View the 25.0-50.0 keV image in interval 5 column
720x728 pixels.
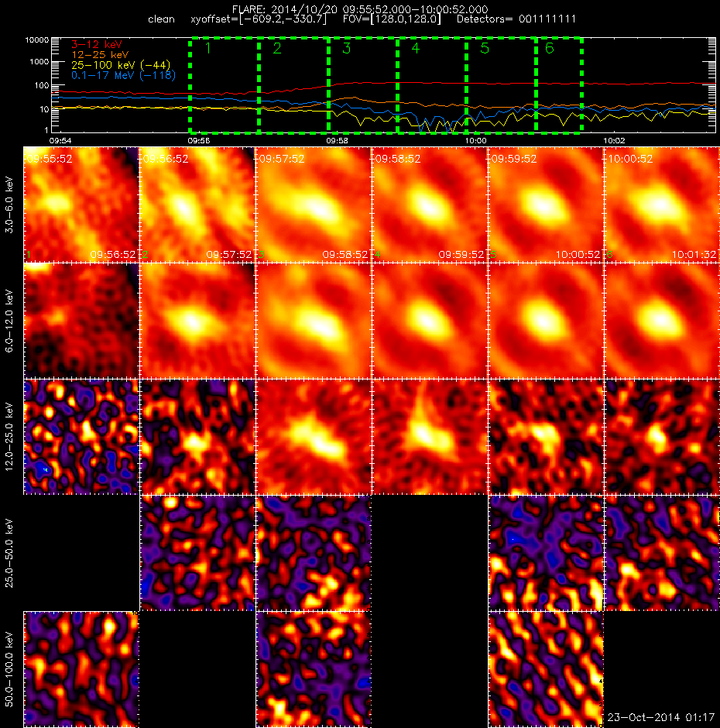[546, 553]
